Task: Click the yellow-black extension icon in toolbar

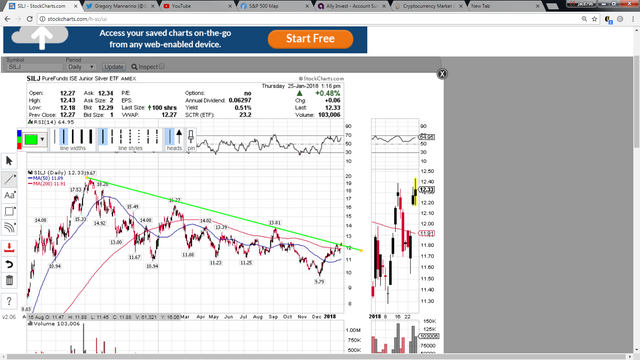Action: pyautogui.click(x=608, y=19)
